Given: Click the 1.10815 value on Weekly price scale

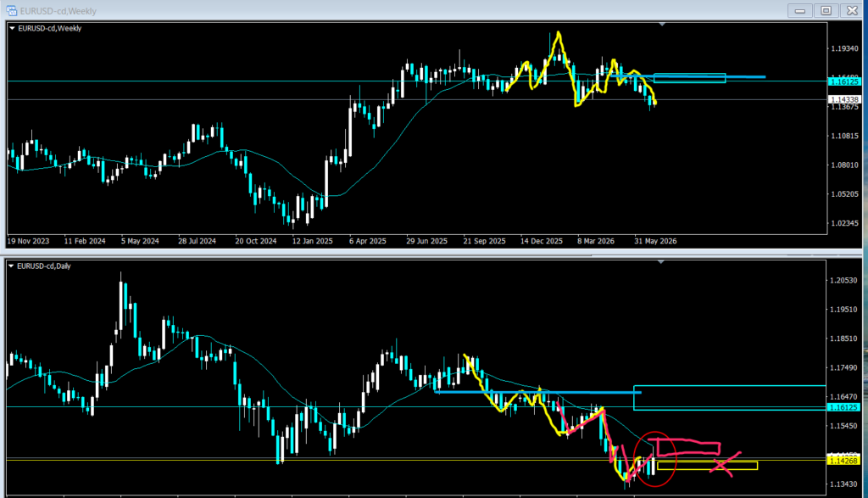Looking at the screenshot, I should (x=845, y=136).
